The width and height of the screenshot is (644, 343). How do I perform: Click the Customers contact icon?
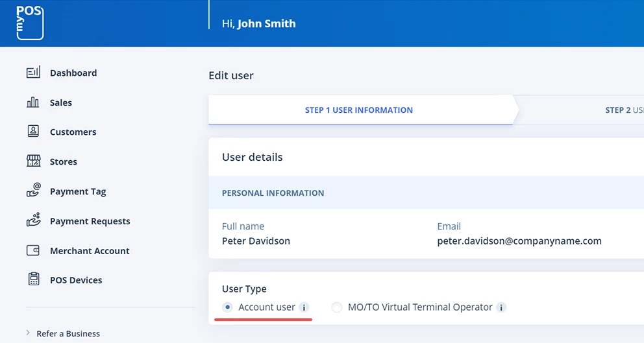tap(33, 132)
